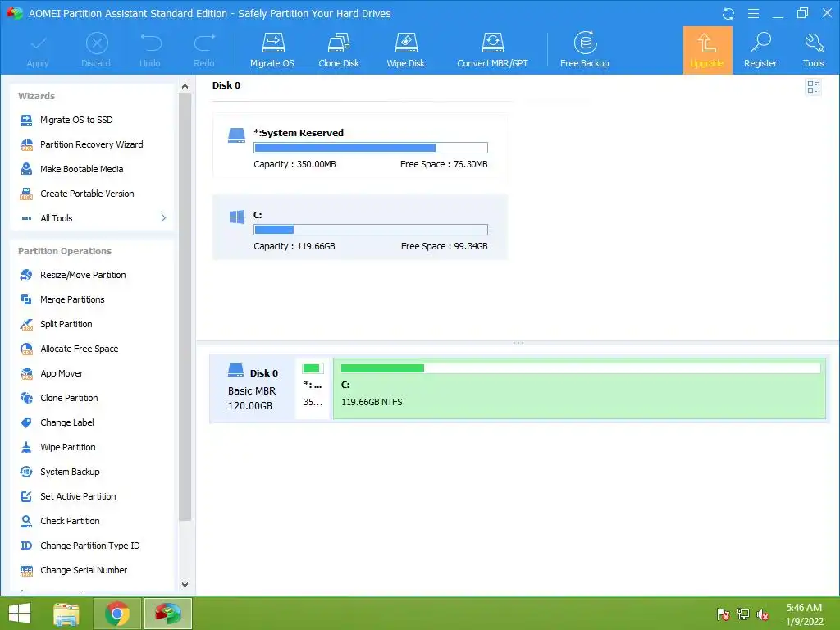The image size is (840, 630).
Task: Click Free Space : 76.30MB text
Action: pos(444,164)
